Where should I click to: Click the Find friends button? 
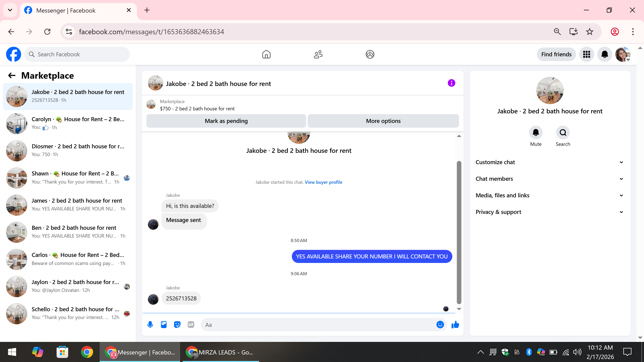tap(556, 54)
